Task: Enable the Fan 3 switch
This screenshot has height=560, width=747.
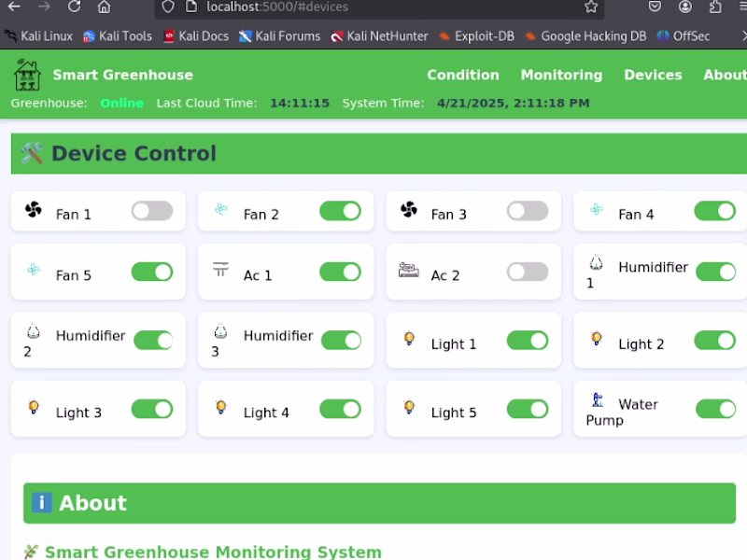Action: (x=528, y=211)
